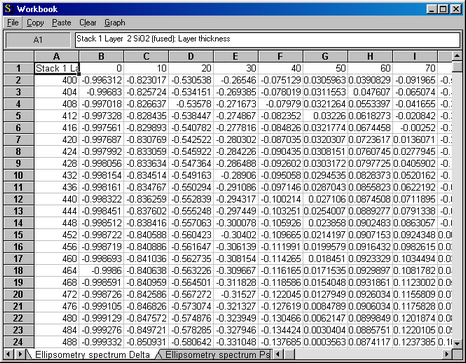The width and height of the screenshot is (466, 363).
Task: Click the vertical scrollbar thumb
Action: (x=457, y=67)
